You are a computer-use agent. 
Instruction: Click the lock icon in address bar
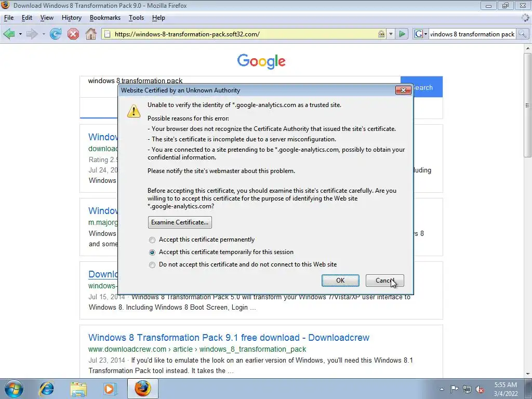pos(381,34)
